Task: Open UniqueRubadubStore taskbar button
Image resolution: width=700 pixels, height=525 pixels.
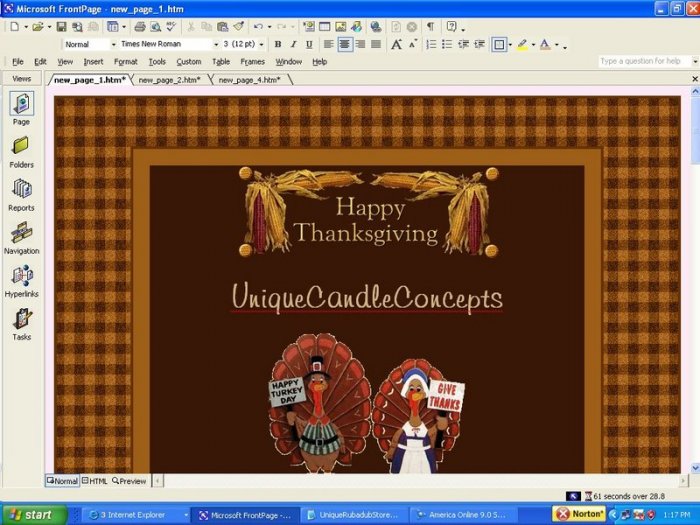Action: [357, 515]
